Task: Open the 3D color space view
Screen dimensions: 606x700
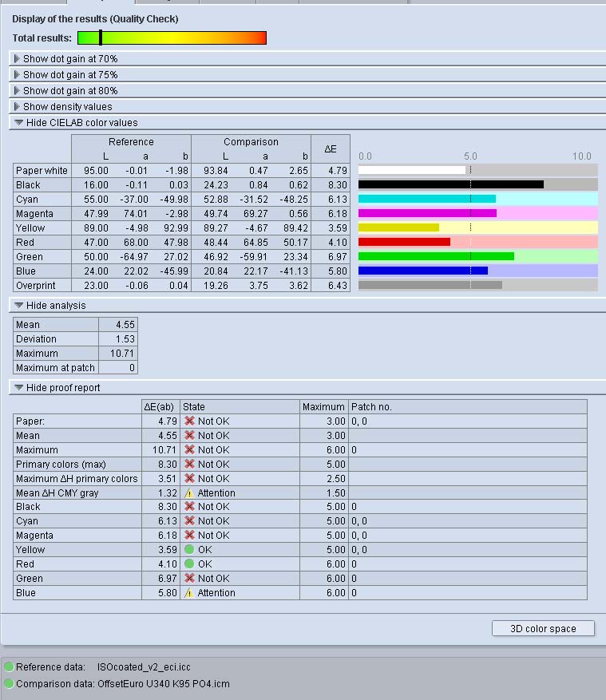Action: click(543, 628)
